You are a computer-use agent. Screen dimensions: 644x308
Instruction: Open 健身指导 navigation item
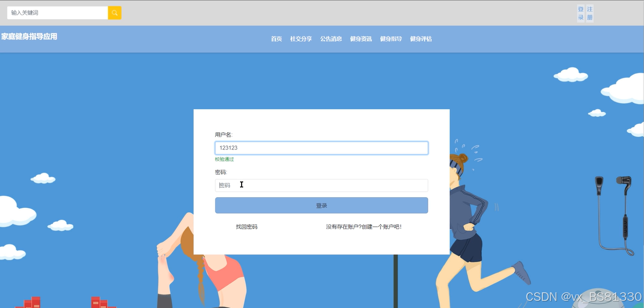(x=391, y=39)
